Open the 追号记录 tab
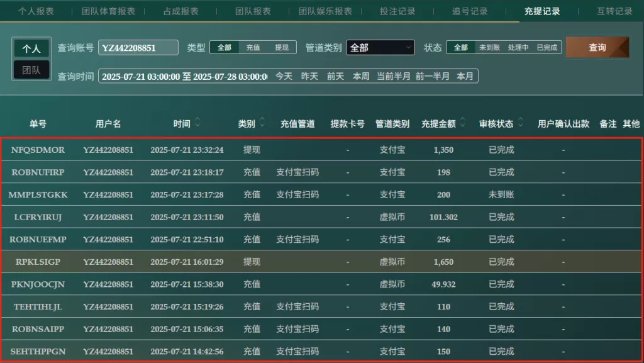The width and height of the screenshot is (644, 363). [x=470, y=11]
